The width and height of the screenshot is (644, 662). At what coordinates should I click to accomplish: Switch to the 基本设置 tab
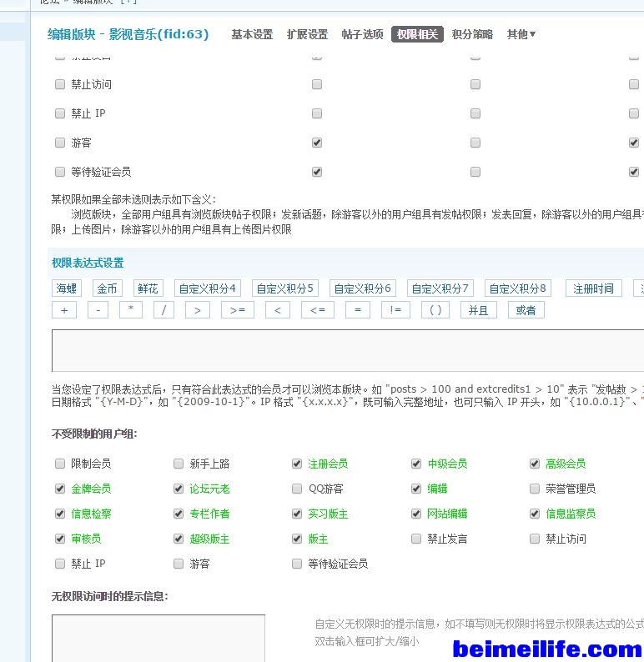252,34
